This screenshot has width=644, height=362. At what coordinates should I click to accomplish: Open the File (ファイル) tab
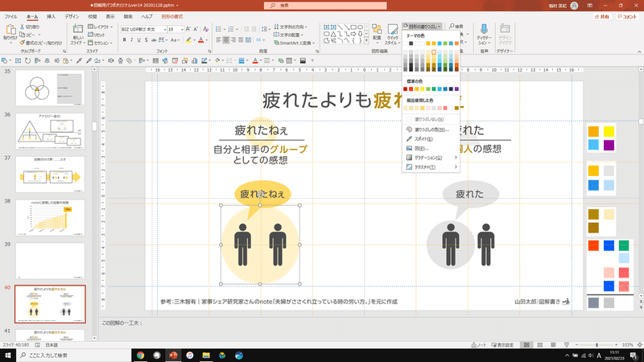10,17
